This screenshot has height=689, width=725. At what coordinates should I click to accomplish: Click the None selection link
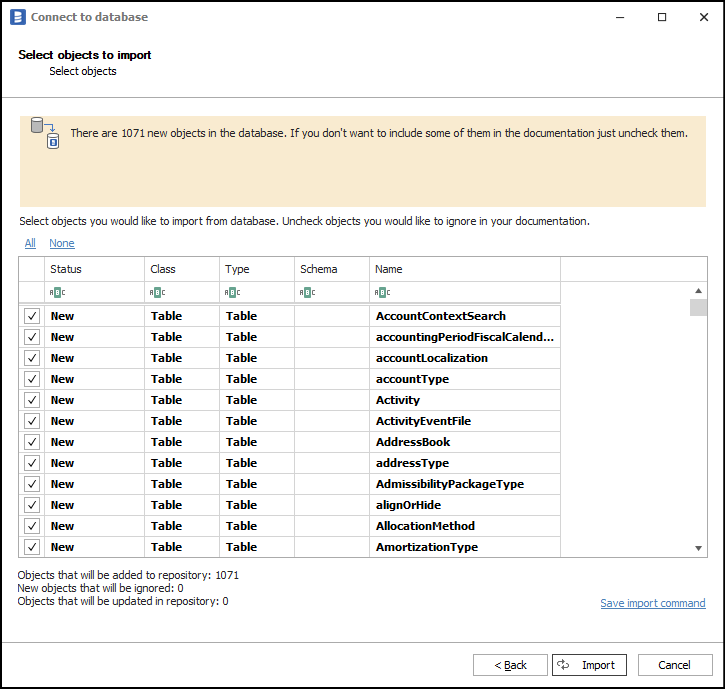(62, 243)
